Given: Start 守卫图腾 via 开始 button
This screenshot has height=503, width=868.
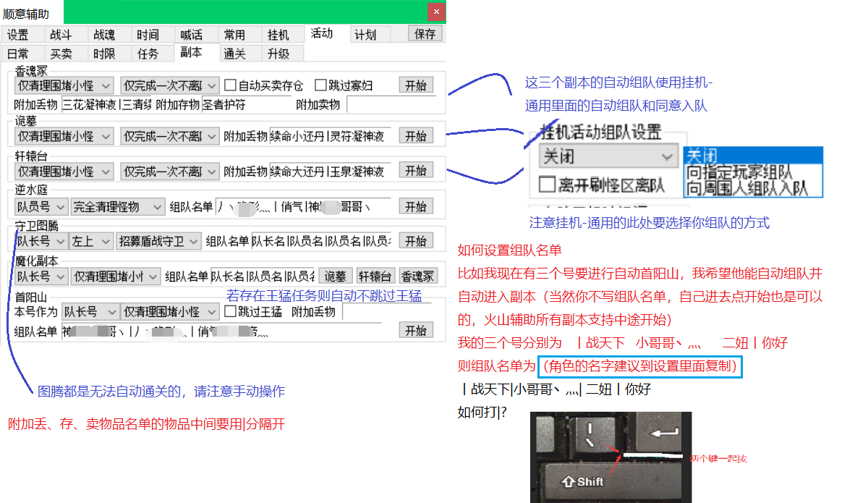Looking at the screenshot, I should point(416,241).
